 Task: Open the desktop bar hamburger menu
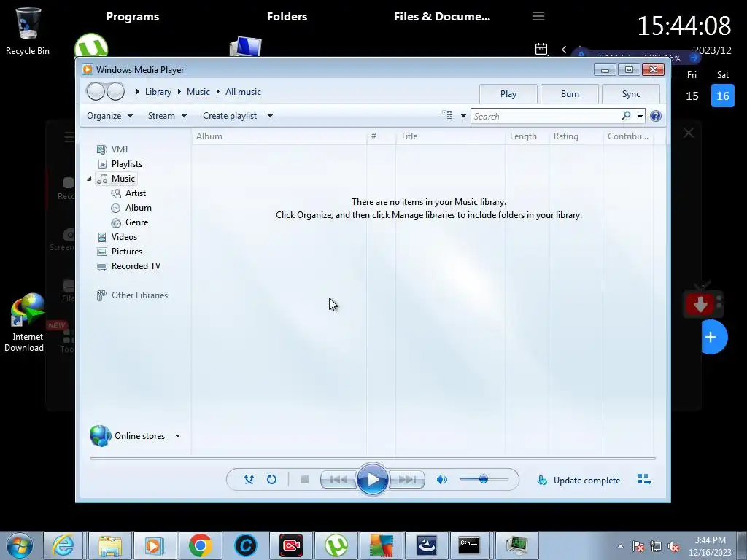(538, 16)
